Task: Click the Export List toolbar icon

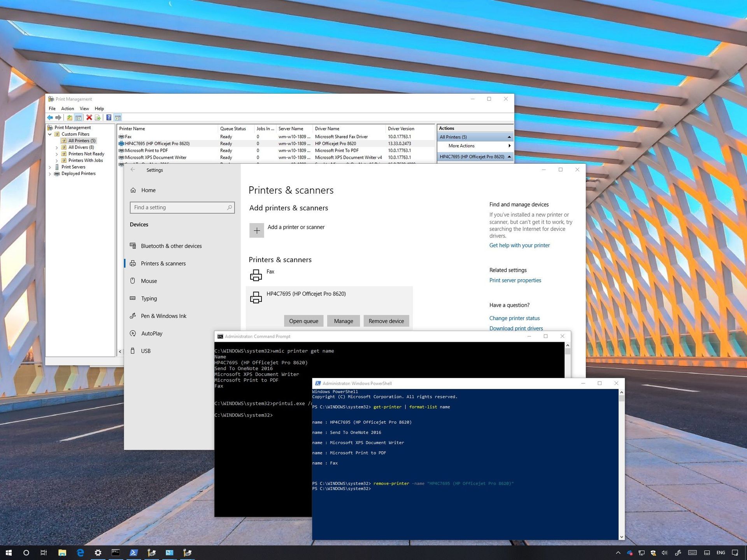Action: 97,117
